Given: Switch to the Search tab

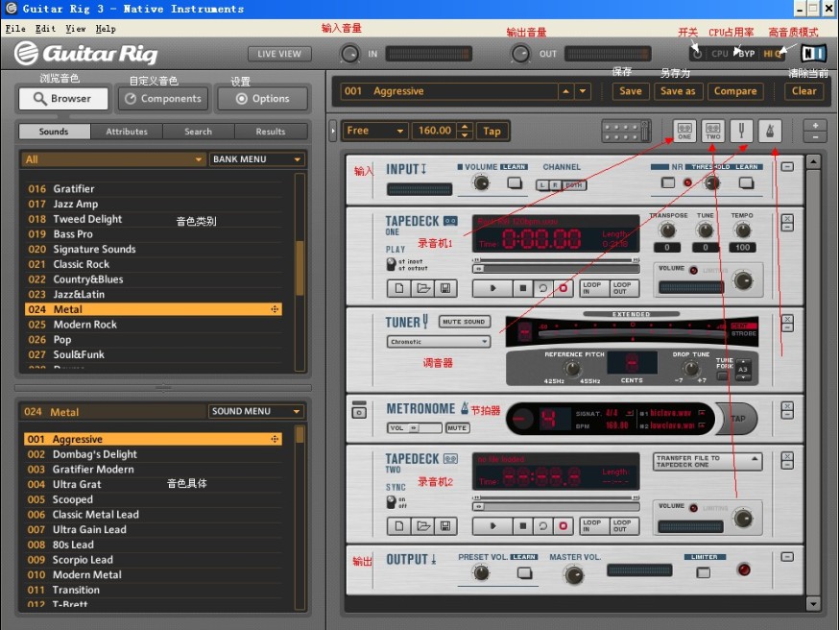Looking at the screenshot, I should pos(198,132).
